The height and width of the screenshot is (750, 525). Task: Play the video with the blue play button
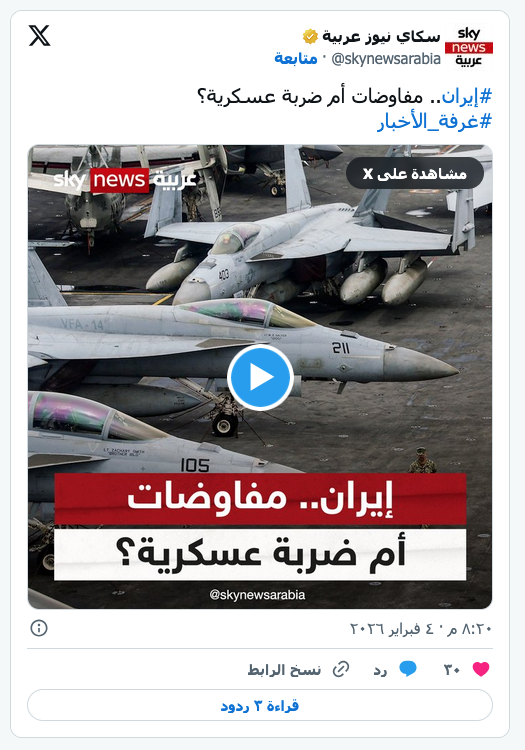[x=260, y=377]
